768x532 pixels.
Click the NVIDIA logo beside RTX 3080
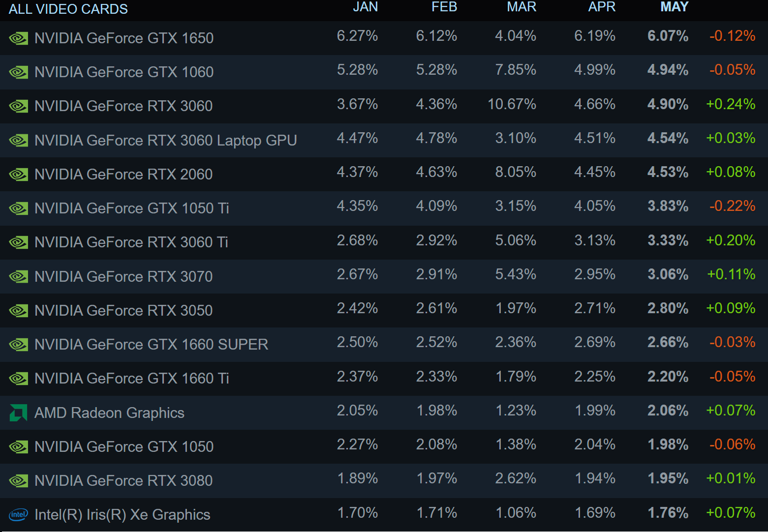(19, 481)
